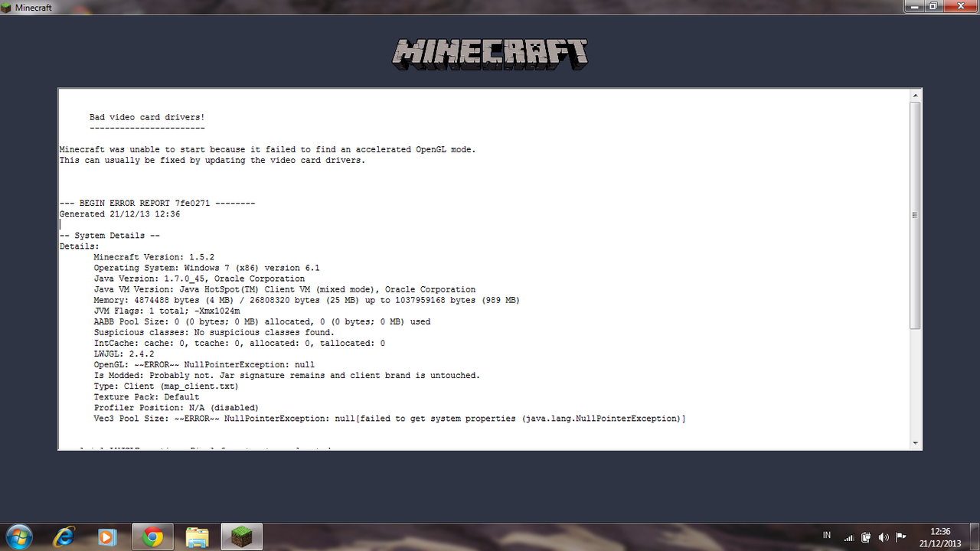
Task: Click the "Is Modded: Probably not" line
Action: coord(287,375)
